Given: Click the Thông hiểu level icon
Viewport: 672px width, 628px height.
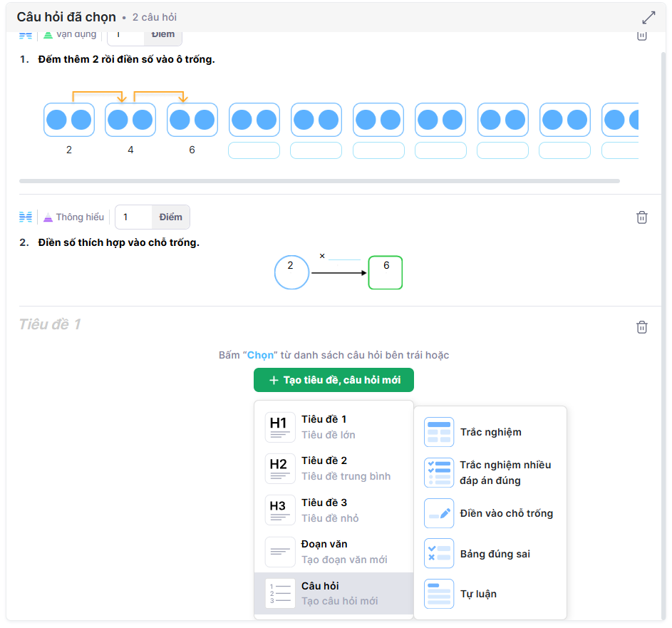Looking at the screenshot, I should pos(48,217).
